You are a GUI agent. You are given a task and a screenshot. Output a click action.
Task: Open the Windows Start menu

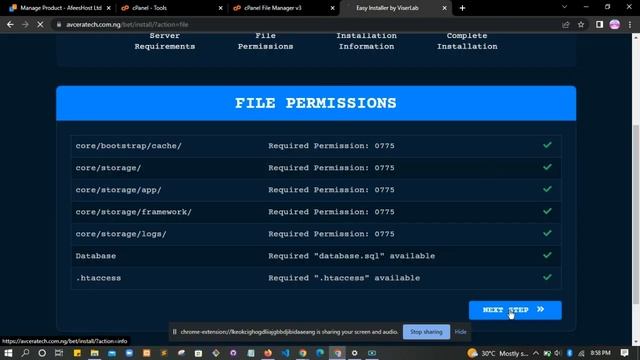8,353
